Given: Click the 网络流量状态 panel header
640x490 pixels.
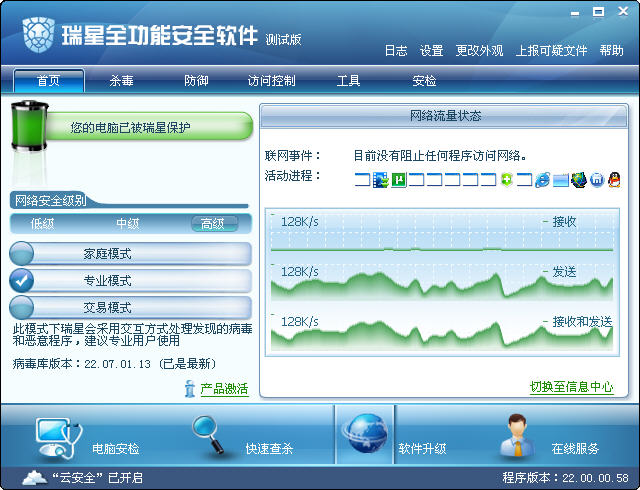Looking at the screenshot, I should 444,116.
